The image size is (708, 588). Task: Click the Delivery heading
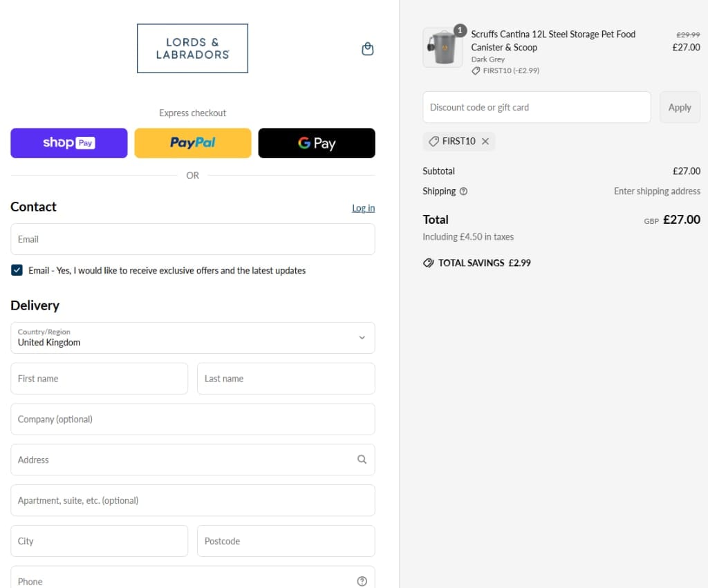pyautogui.click(x=35, y=305)
